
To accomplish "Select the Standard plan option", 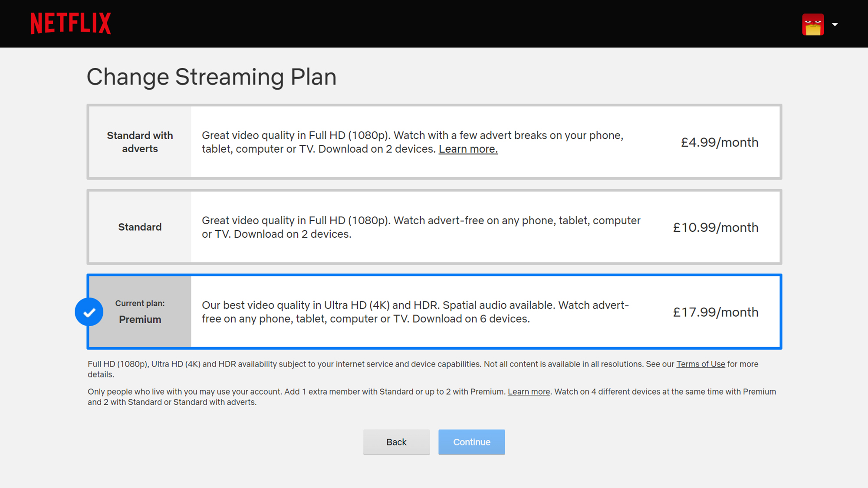I will (x=140, y=227).
